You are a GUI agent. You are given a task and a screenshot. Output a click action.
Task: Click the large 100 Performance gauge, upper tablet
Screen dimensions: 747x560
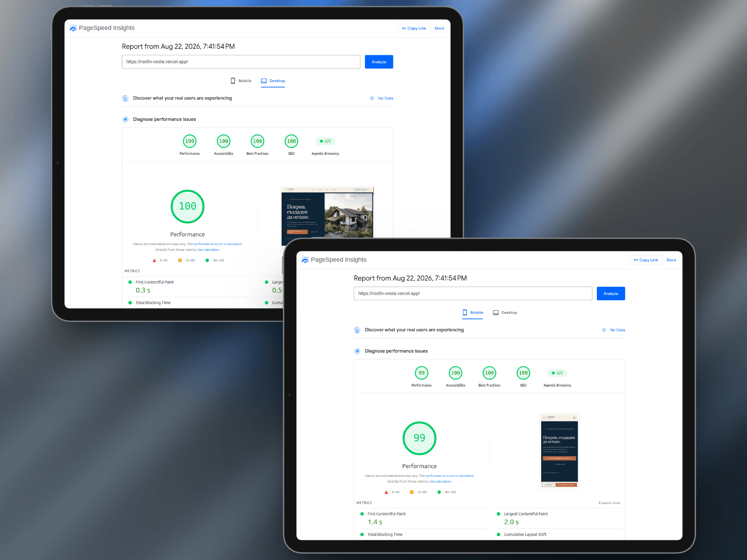(x=188, y=206)
